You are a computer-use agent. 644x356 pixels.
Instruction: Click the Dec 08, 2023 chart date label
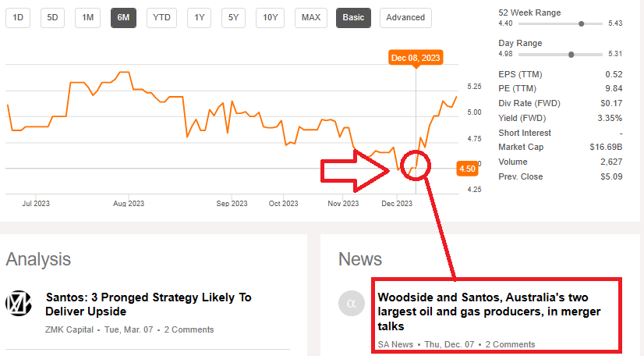tap(416, 58)
